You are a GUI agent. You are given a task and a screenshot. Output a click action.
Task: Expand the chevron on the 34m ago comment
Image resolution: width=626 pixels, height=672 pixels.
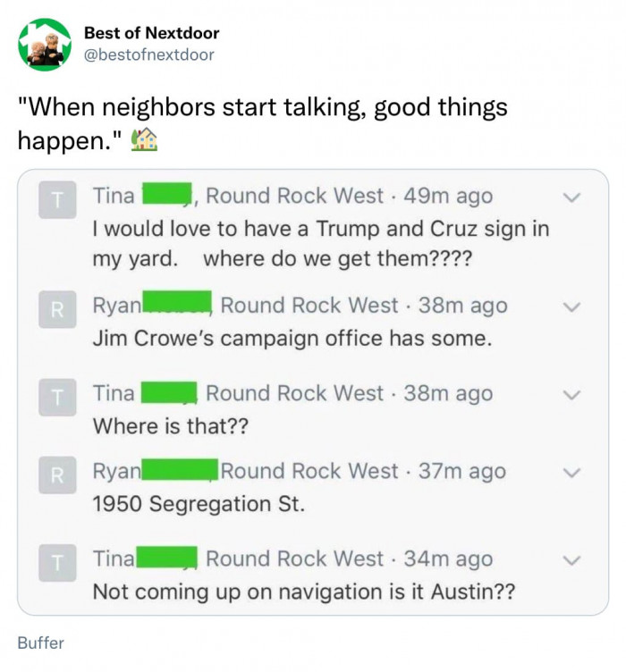[574, 559]
